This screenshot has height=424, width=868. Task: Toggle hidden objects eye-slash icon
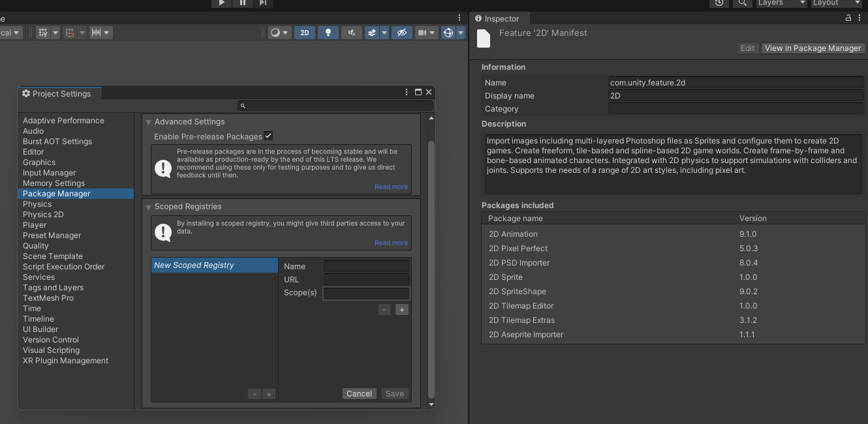402,33
